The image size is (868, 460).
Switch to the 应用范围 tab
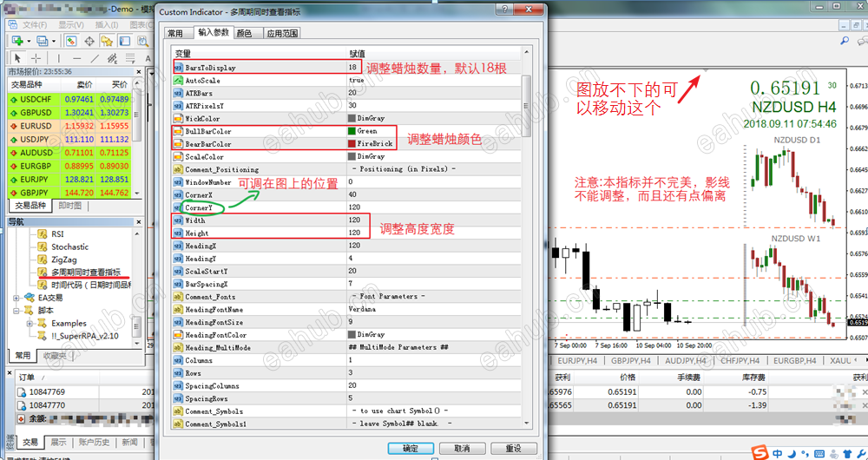click(282, 33)
